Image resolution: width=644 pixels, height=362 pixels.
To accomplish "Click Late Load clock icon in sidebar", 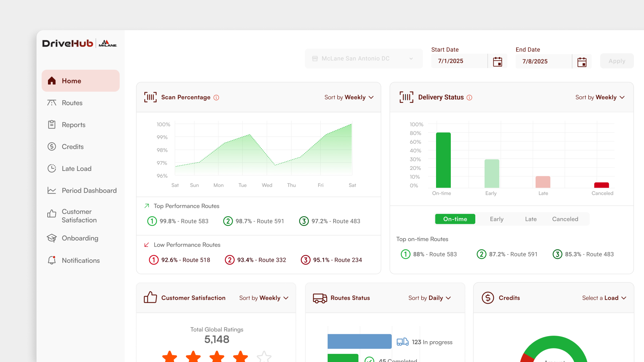I will point(52,168).
